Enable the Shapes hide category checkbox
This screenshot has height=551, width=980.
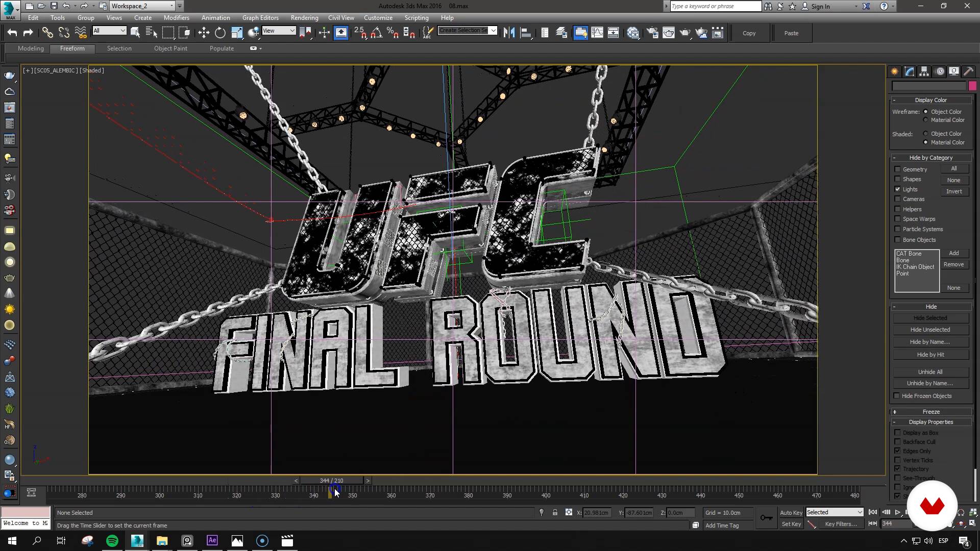(x=897, y=179)
